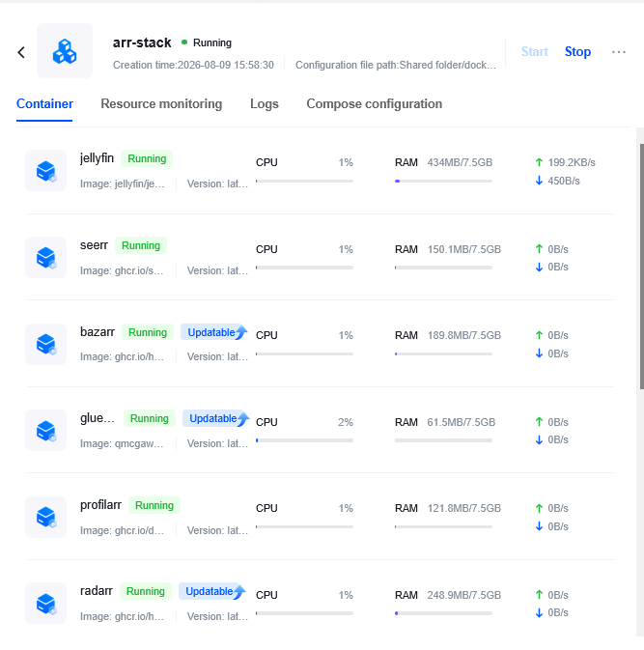
Task: Open the Compose configuration tab
Action: pyautogui.click(x=375, y=103)
